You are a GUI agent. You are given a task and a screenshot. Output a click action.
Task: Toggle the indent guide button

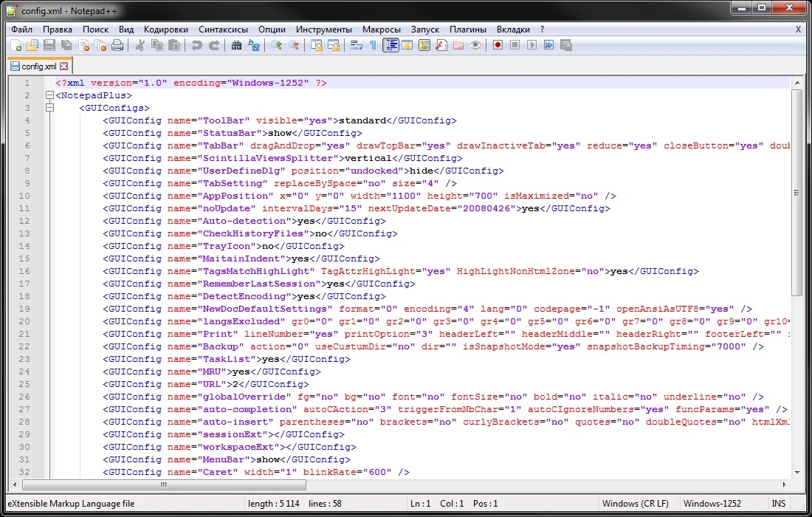click(x=390, y=46)
